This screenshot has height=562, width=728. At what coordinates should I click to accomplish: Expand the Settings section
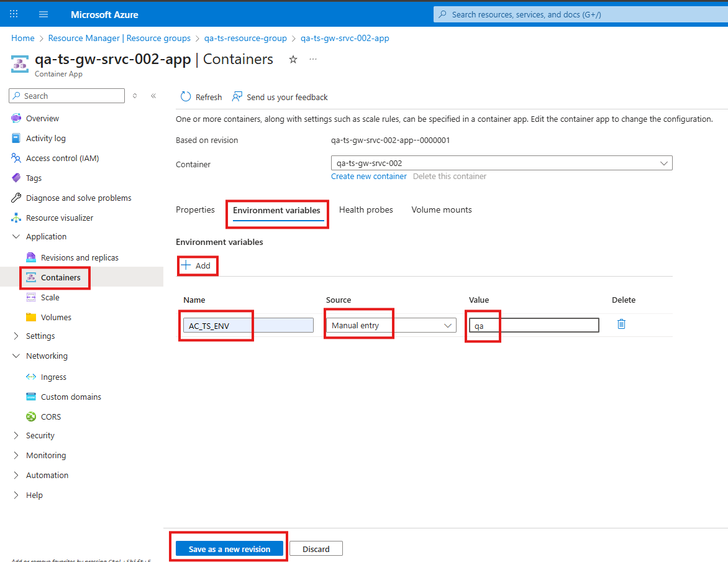click(16, 336)
